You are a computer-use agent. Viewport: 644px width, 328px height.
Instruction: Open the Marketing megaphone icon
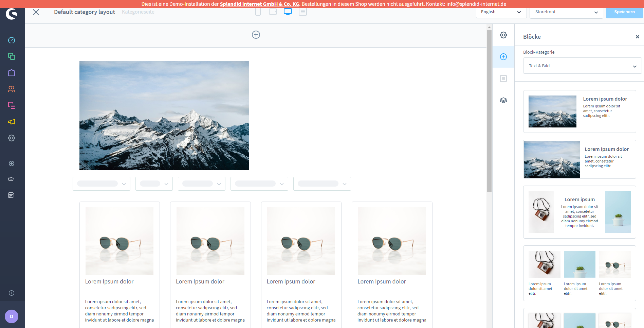coord(12,122)
